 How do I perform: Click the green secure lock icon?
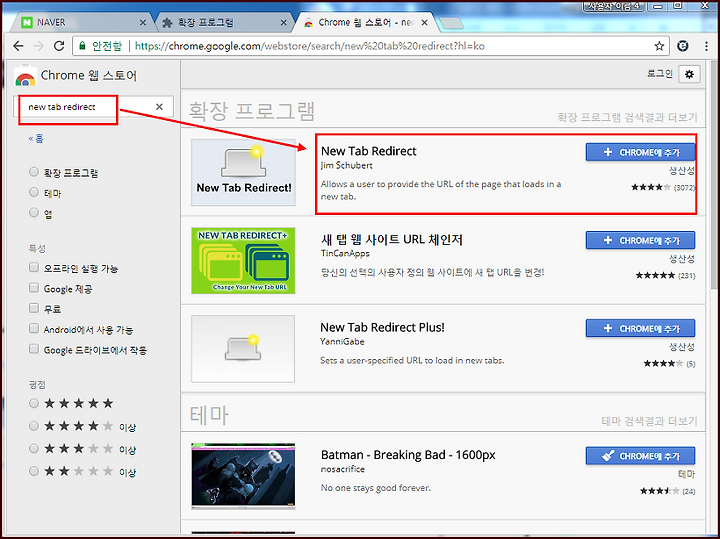pyautogui.click(x=82, y=46)
